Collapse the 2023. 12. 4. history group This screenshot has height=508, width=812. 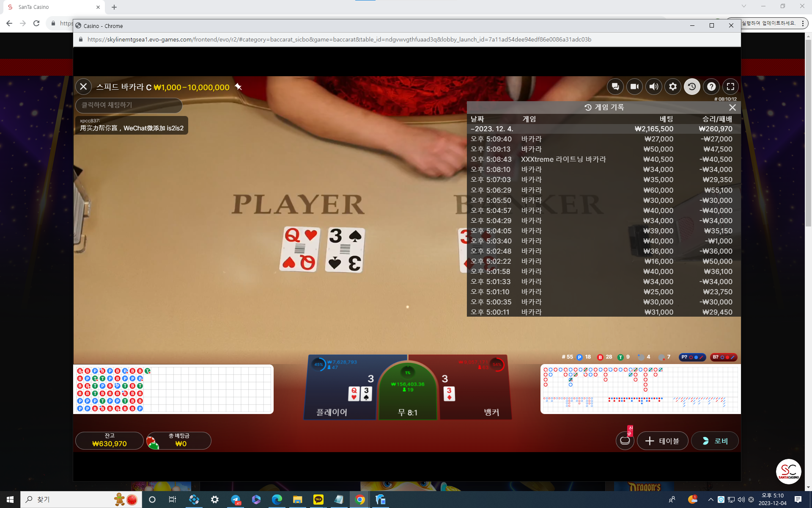(x=492, y=129)
